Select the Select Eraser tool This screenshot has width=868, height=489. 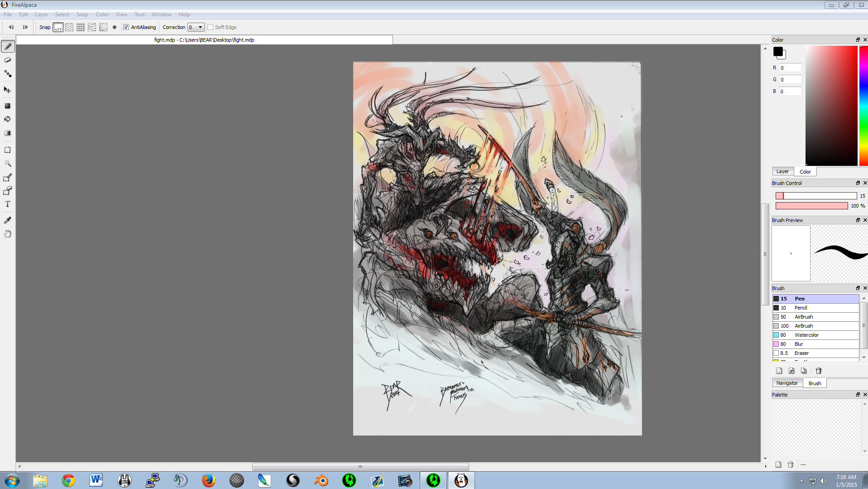8,191
